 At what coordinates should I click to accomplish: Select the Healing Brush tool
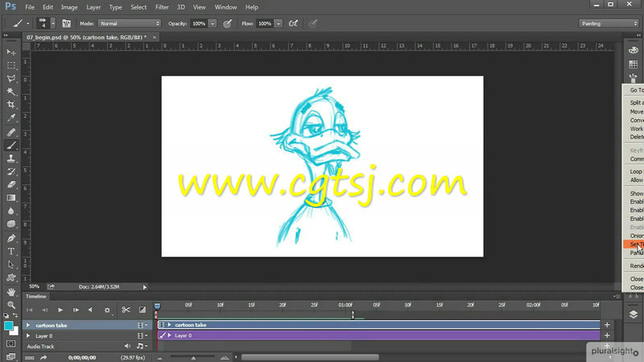coord(11,132)
